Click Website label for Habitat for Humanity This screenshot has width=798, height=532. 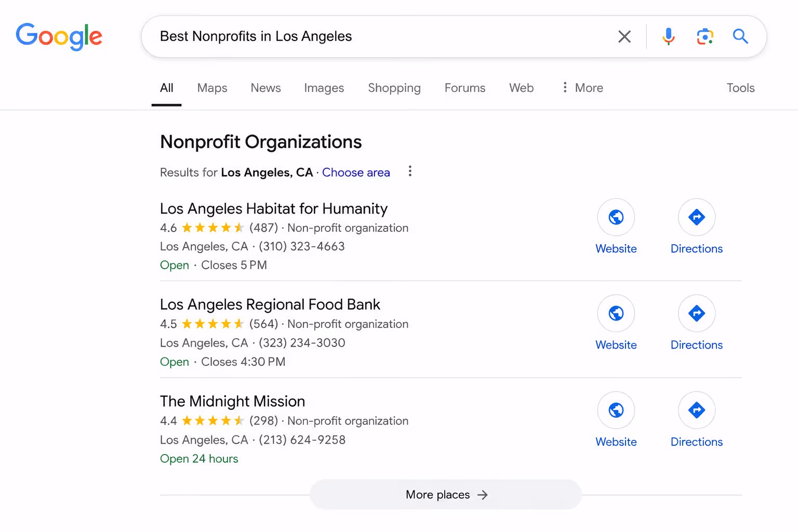[616, 249]
